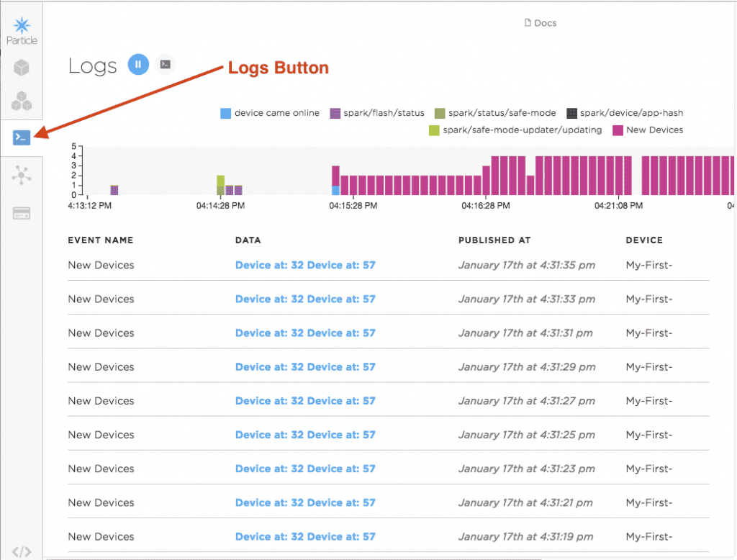The image size is (737, 560).
Task: Toggle the 'device came online' legend filter
Action: pos(225,113)
